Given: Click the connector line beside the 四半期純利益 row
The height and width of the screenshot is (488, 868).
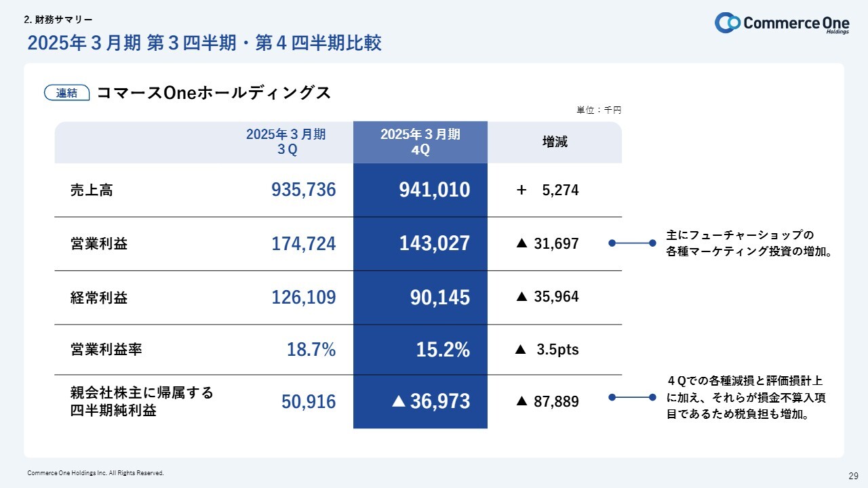Looking at the screenshot, I should click(632, 398).
